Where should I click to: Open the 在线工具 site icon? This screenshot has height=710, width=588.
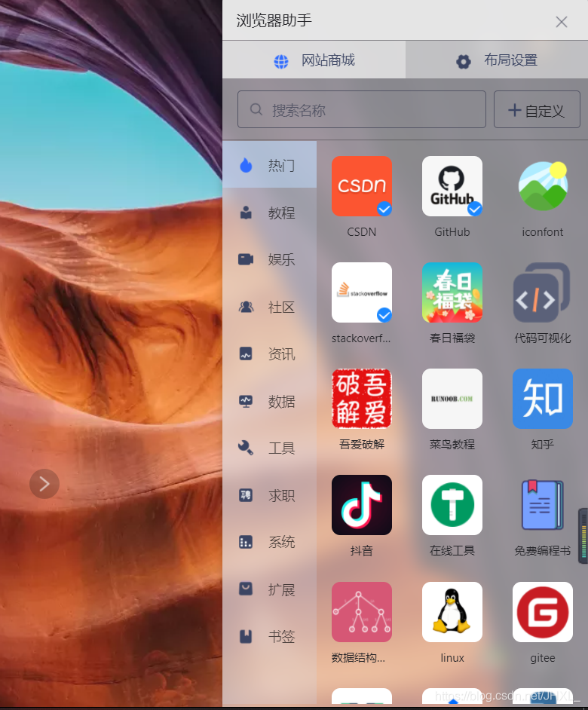point(452,505)
